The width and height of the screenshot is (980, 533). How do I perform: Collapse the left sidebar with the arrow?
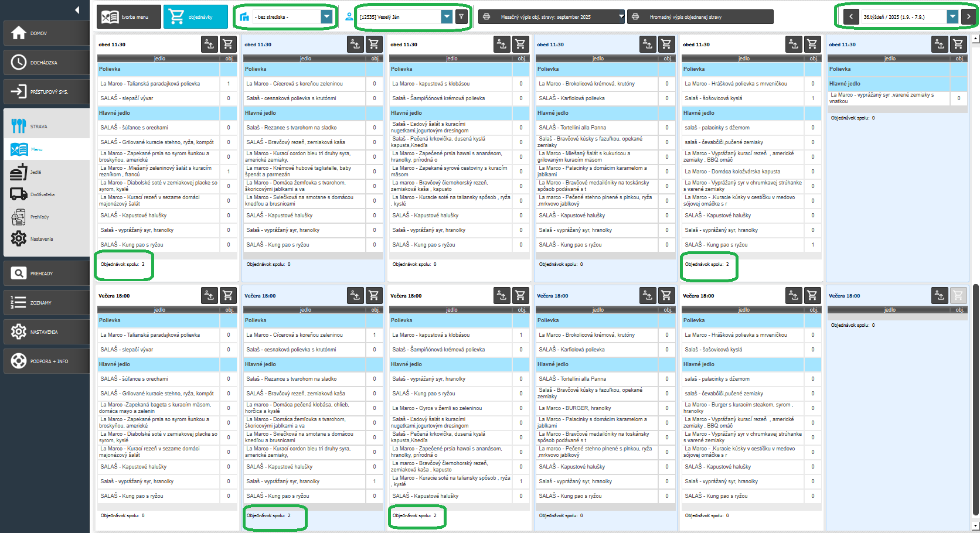click(77, 10)
